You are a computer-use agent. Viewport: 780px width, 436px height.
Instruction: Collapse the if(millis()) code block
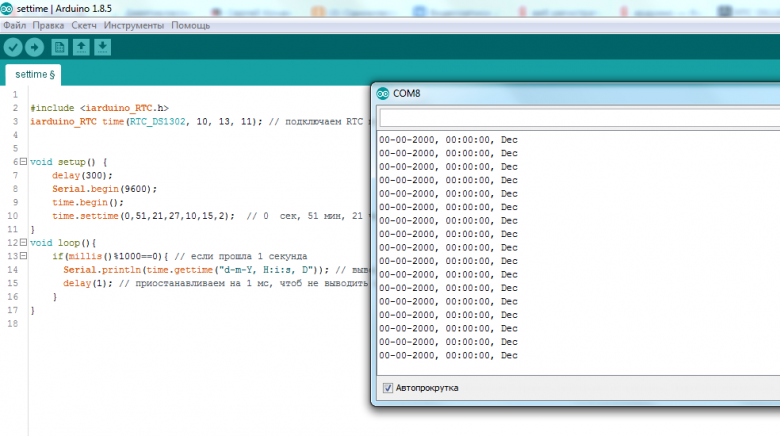click(x=23, y=256)
